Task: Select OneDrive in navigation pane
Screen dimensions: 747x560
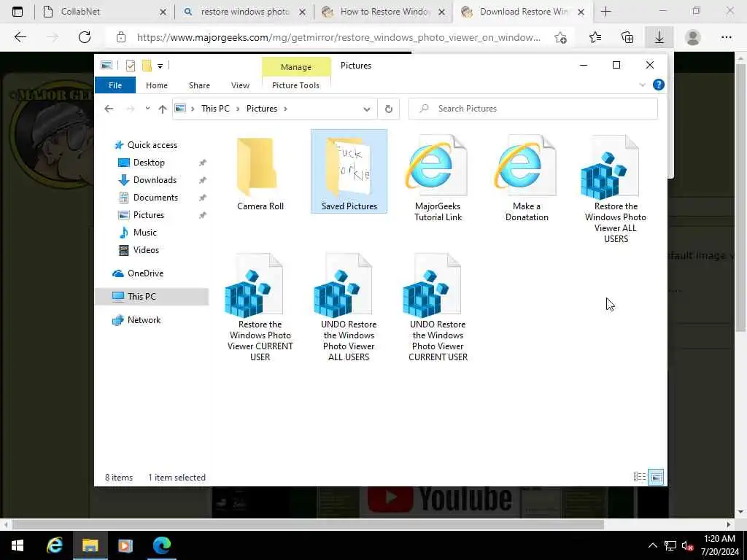Action: click(x=145, y=273)
